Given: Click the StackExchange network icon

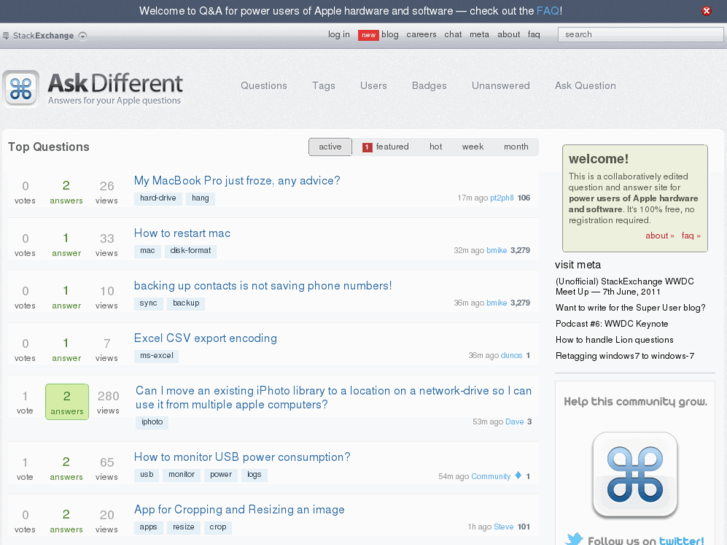Looking at the screenshot, I should [6, 36].
